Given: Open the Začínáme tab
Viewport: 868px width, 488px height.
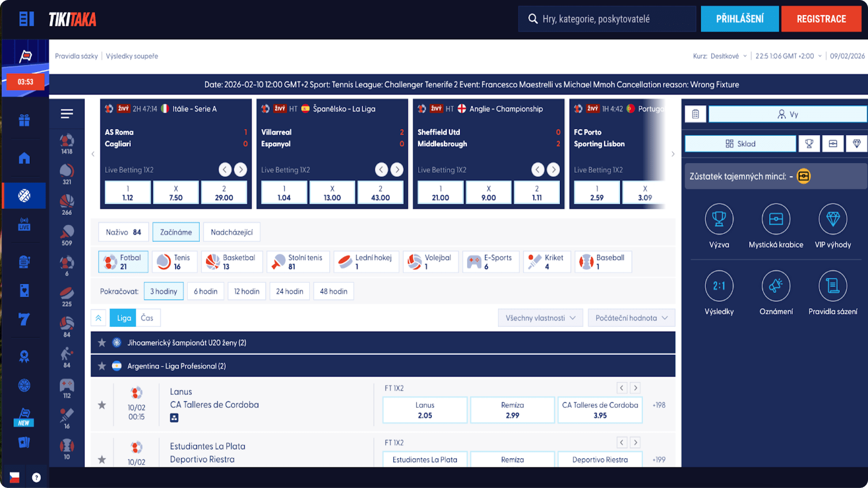Looking at the screenshot, I should (x=176, y=232).
